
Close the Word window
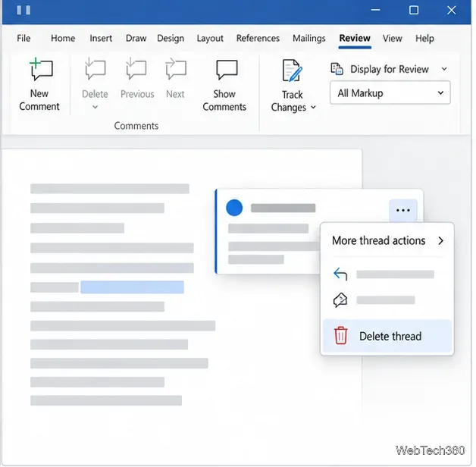tap(452, 10)
